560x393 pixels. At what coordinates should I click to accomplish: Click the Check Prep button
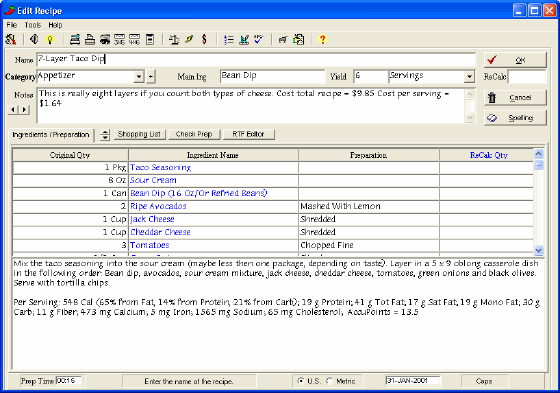point(194,134)
